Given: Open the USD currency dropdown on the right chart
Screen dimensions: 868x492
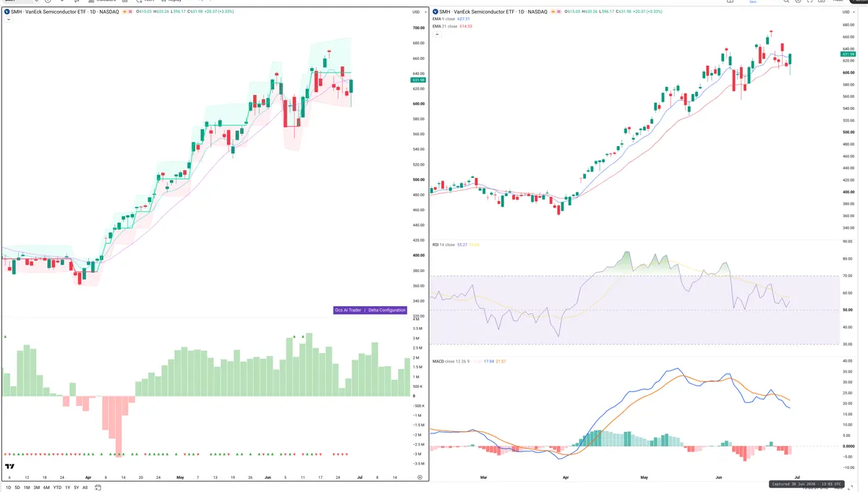Looking at the screenshot, I should (x=849, y=12).
